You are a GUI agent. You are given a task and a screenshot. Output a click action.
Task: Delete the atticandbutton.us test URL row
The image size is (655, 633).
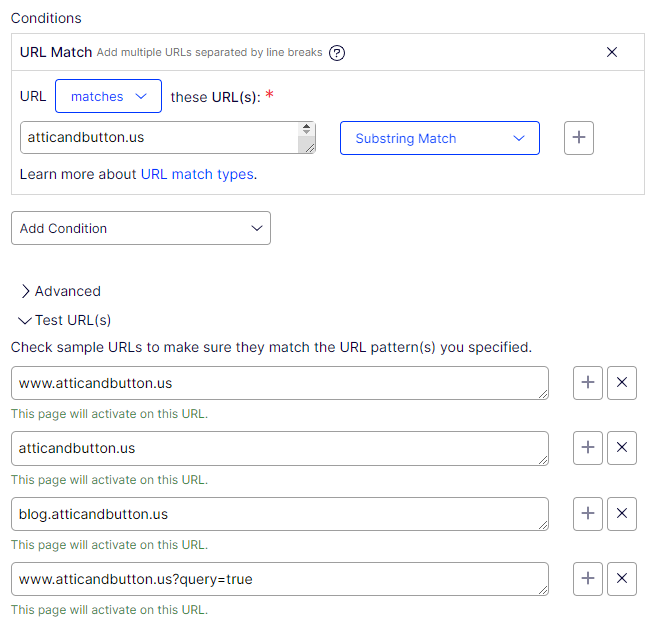tap(622, 448)
